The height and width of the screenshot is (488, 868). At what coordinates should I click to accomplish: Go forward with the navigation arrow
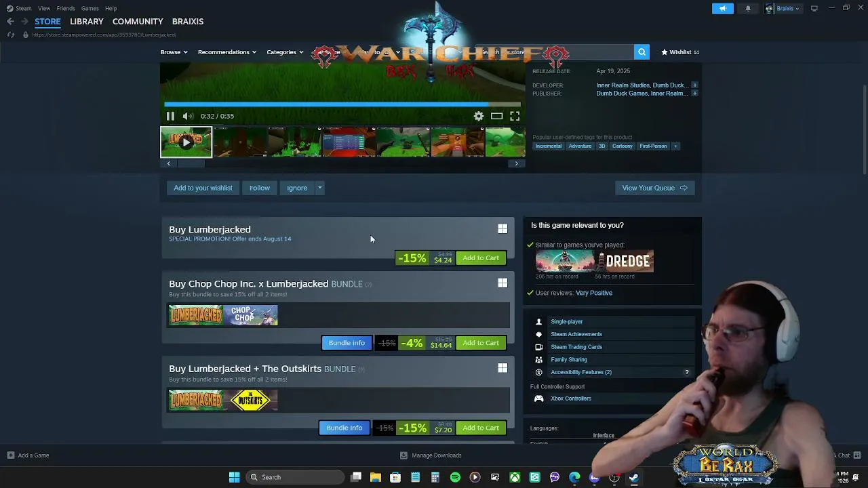[24, 22]
